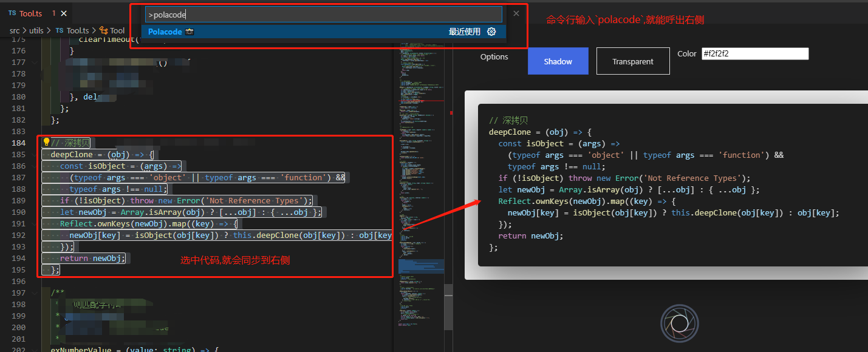
Task: Click the Tool class breadcrumb label
Action: 117,30
